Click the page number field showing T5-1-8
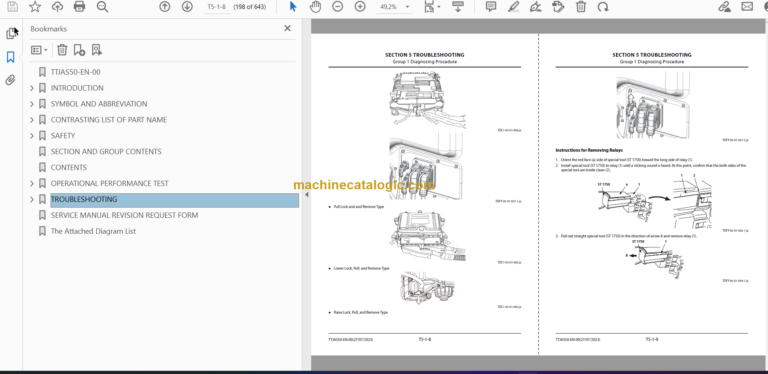The height and width of the screenshot is (374, 768). click(x=216, y=7)
